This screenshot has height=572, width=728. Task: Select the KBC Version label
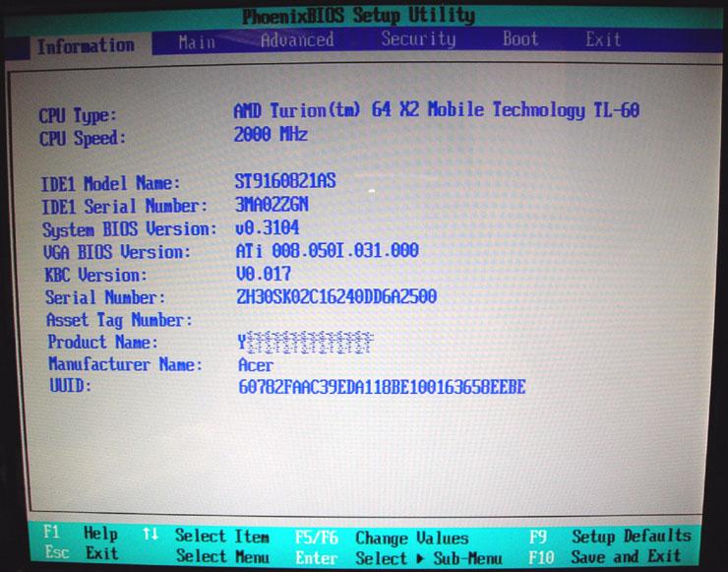95,275
